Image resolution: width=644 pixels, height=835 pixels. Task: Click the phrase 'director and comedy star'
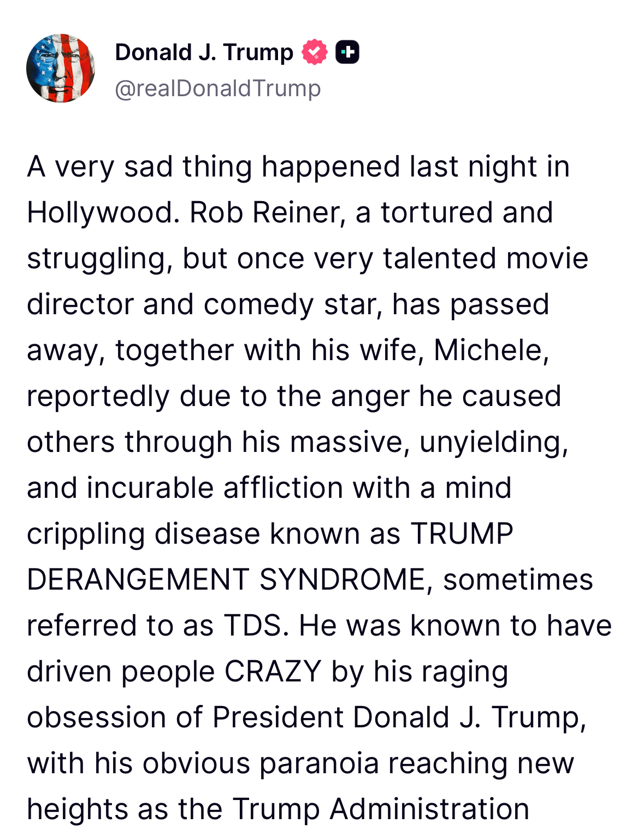(204, 304)
